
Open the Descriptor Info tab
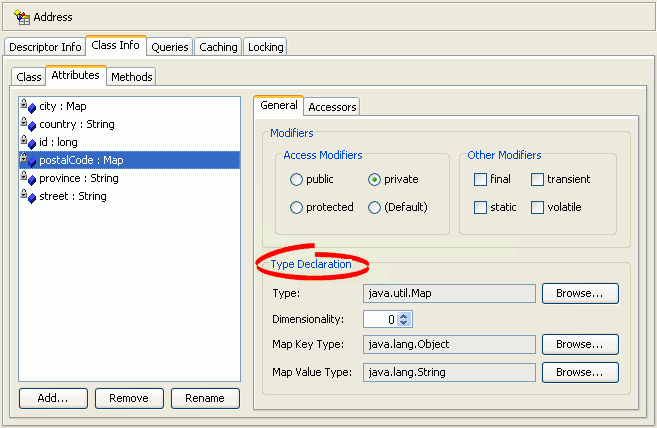pyautogui.click(x=45, y=47)
